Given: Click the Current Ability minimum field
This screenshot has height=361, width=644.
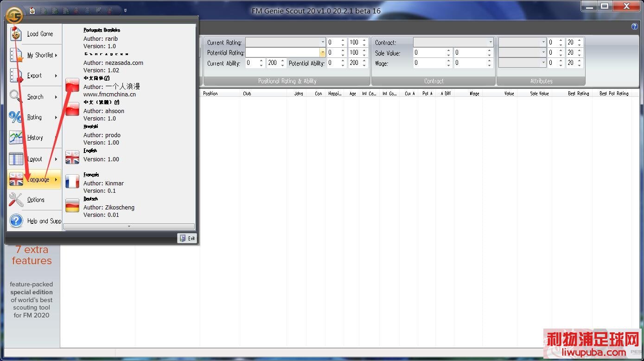Looking at the screenshot, I should pos(252,63).
